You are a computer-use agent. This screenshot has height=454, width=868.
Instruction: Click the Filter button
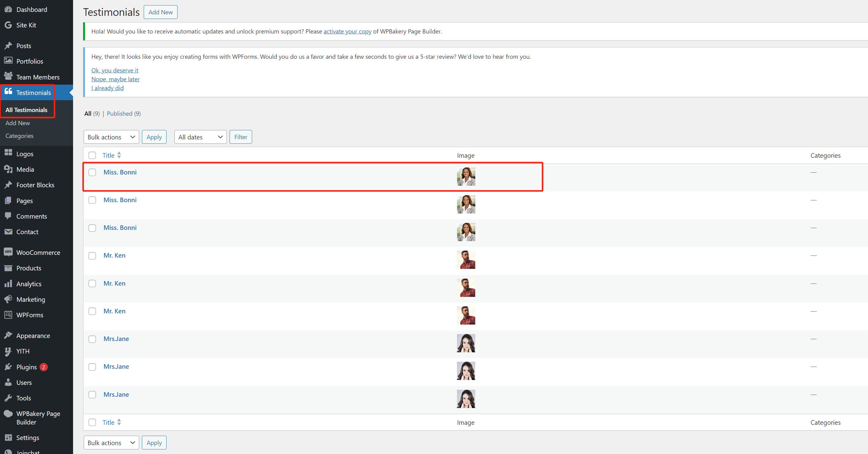pos(241,137)
